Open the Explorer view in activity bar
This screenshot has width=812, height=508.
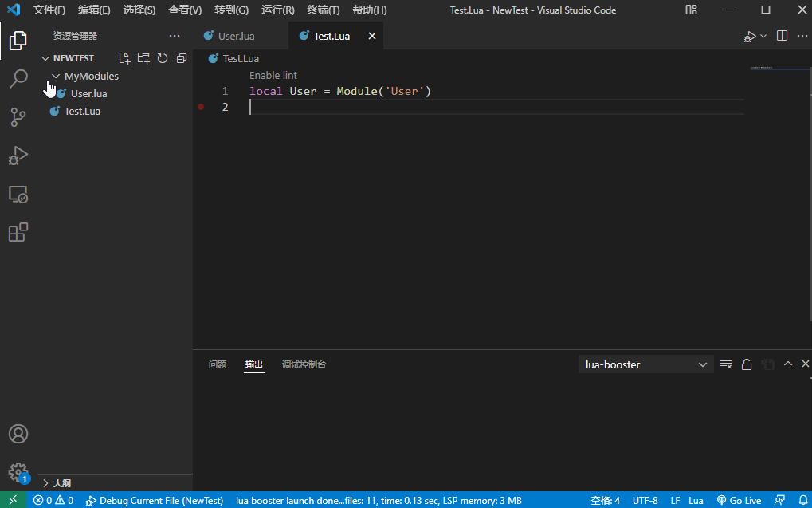click(18, 41)
